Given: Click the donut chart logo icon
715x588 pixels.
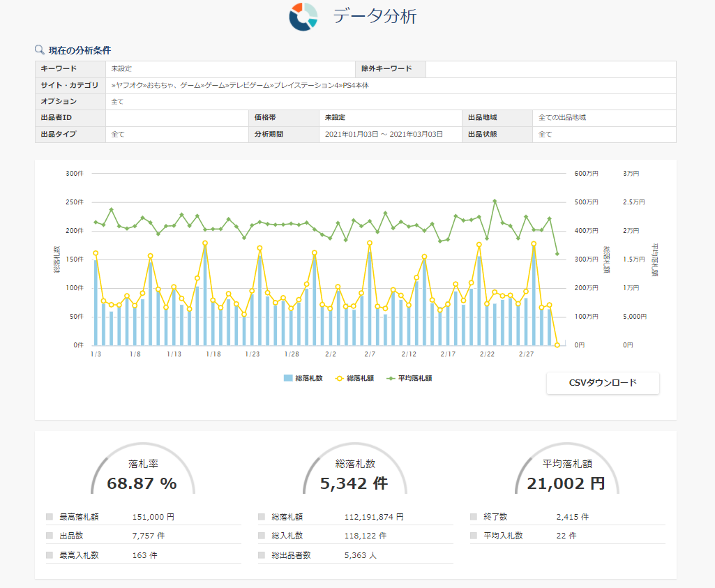Looking at the screenshot, I should point(303,17).
